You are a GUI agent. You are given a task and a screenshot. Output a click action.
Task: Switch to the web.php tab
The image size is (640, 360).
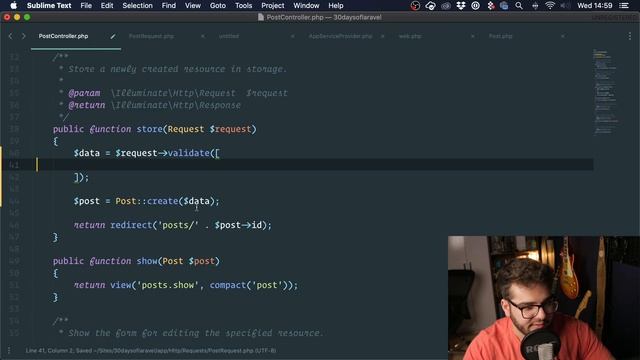coord(410,36)
